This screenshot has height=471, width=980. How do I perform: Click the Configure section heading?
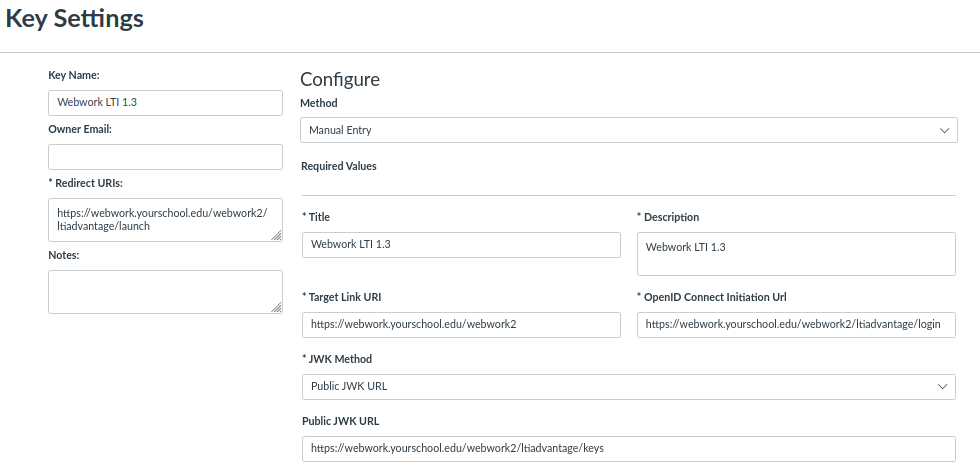pos(340,79)
